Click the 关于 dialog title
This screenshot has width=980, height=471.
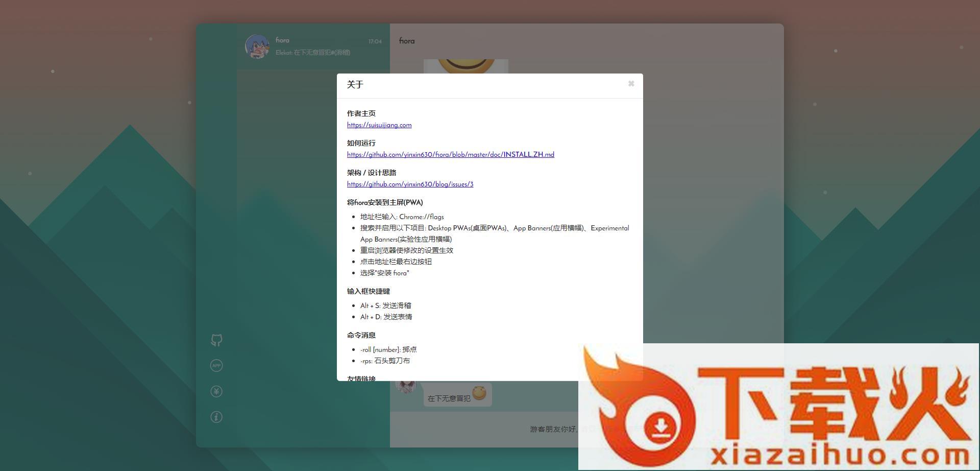tap(355, 85)
